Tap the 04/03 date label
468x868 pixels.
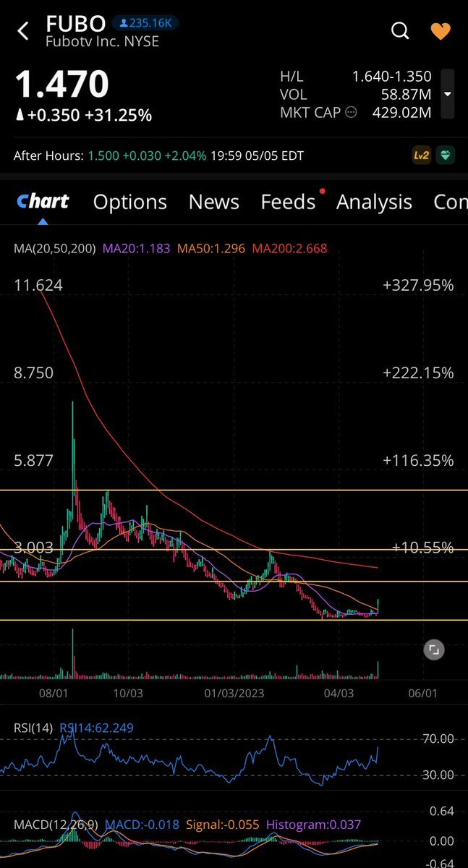point(339,693)
